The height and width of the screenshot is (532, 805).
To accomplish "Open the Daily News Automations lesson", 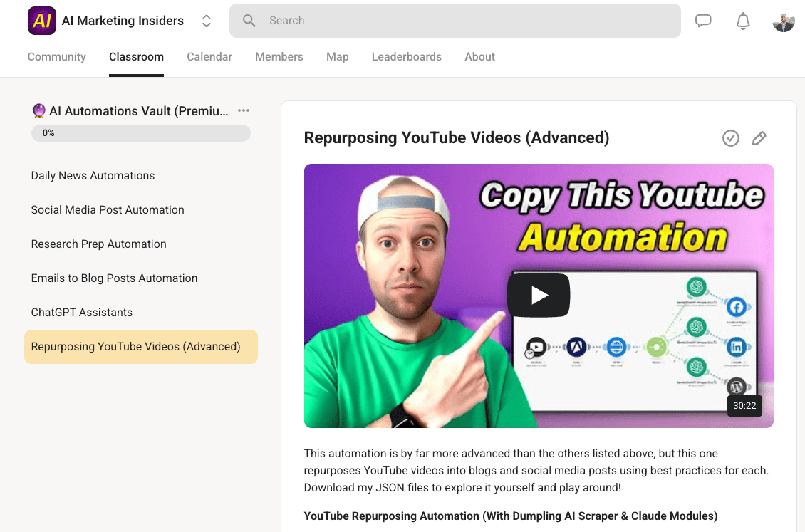I will click(x=93, y=175).
